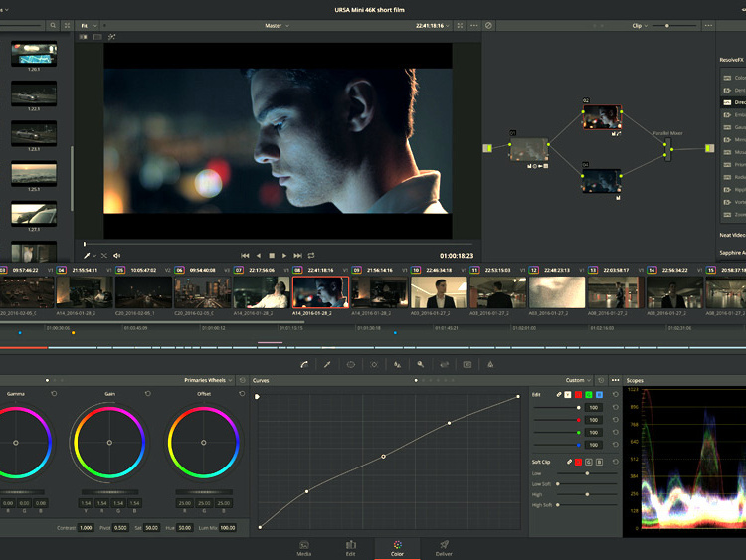746x560 pixels.
Task: Open the Data Burn-in palette icon
Action: point(490,364)
